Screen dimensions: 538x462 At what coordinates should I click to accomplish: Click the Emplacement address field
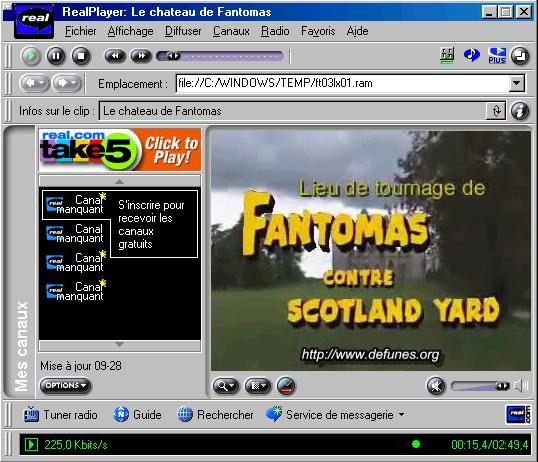pos(342,83)
